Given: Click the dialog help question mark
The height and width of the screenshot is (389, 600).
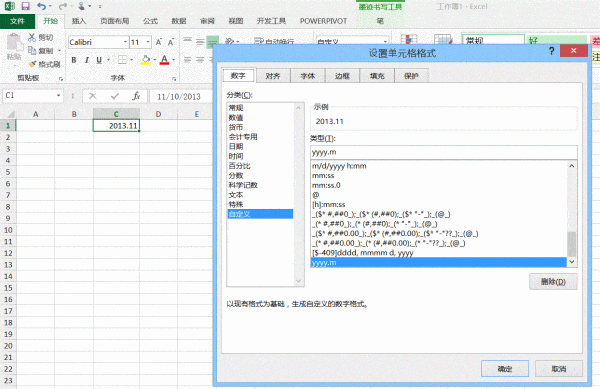Looking at the screenshot, I should 551,51.
